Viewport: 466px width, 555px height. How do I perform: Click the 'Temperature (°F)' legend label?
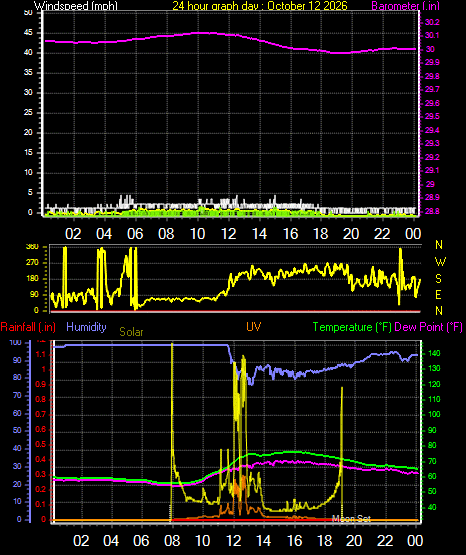click(352, 327)
